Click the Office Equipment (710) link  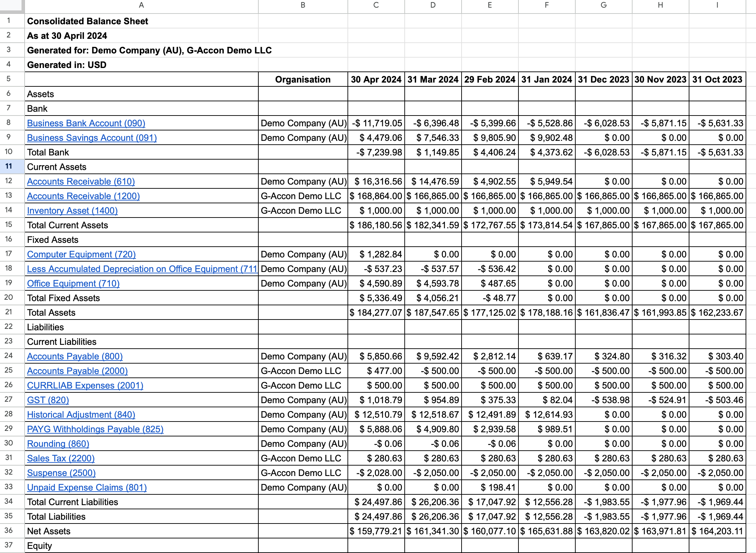pyautogui.click(x=73, y=283)
